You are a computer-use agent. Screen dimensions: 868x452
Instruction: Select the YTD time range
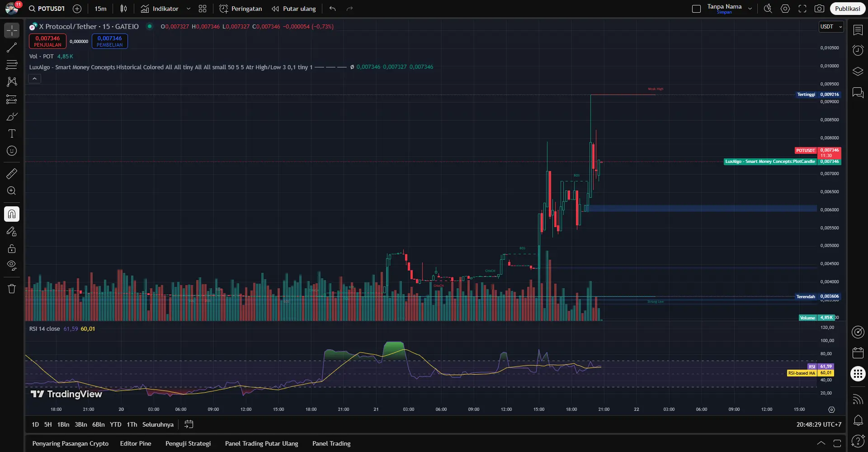(116, 424)
